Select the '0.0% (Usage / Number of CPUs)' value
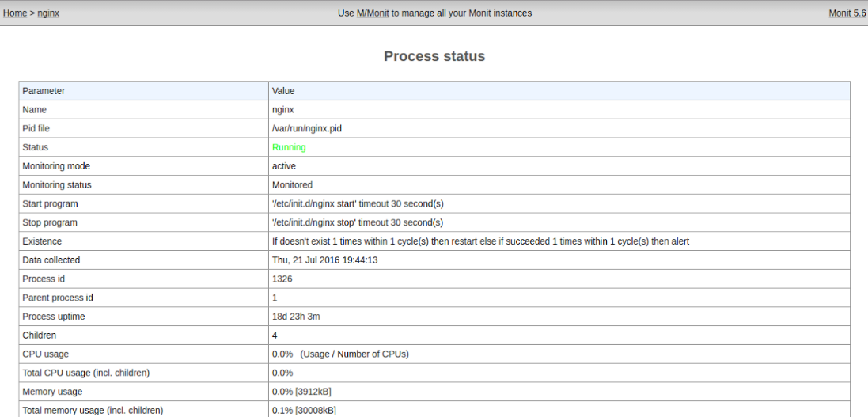The image size is (868, 417). click(x=340, y=354)
